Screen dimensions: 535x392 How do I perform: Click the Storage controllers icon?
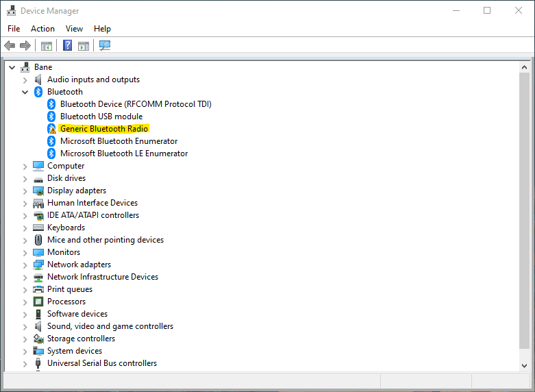[x=38, y=339]
